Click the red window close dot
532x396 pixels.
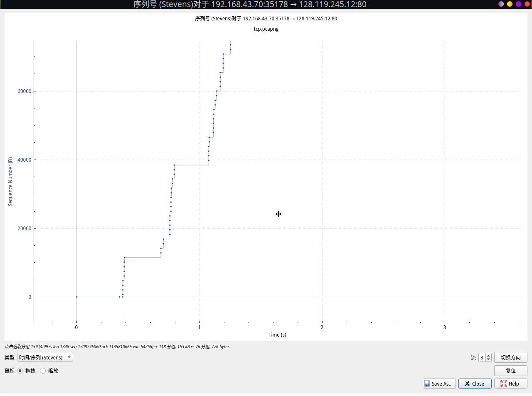527,4
